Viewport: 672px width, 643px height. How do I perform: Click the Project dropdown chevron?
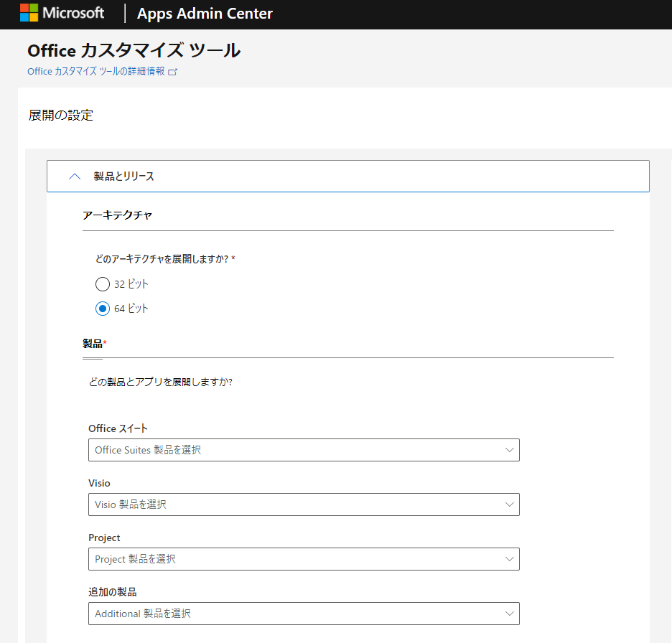point(509,559)
